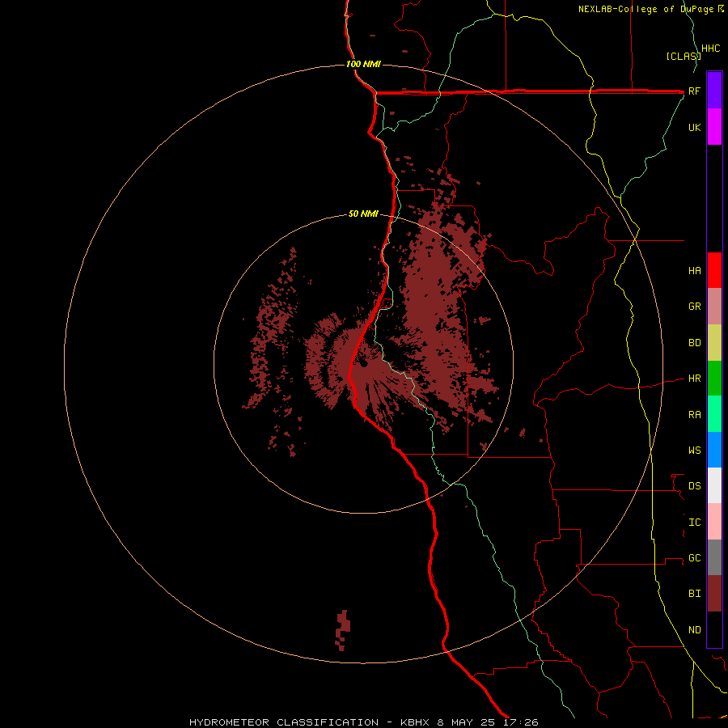The image size is (728, 728).
Task: Select the BD yellow legend swatch
Action: (x=714, y=343)
